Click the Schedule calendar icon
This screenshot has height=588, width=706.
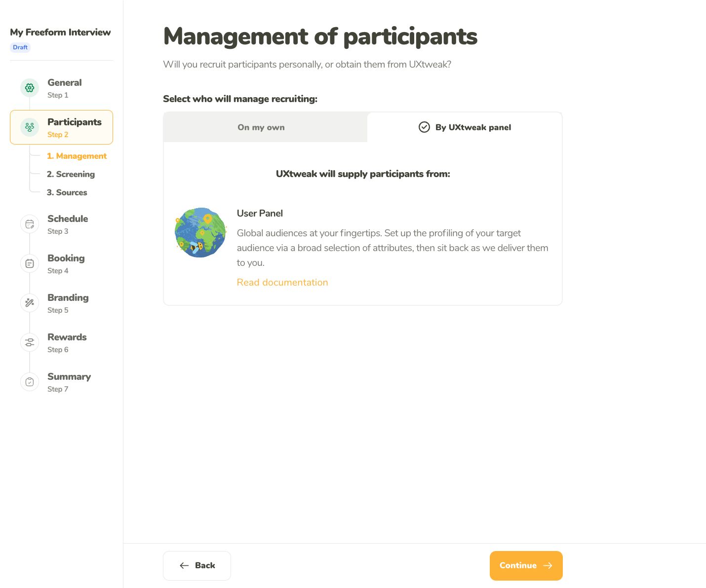(30, 224)
